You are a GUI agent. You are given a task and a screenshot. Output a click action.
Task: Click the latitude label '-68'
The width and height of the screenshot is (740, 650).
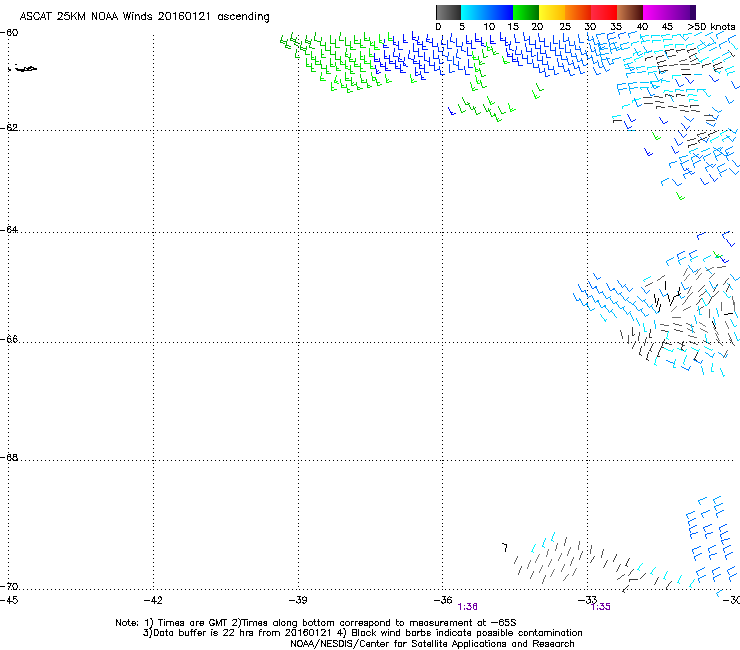click(x=9, y=457)
